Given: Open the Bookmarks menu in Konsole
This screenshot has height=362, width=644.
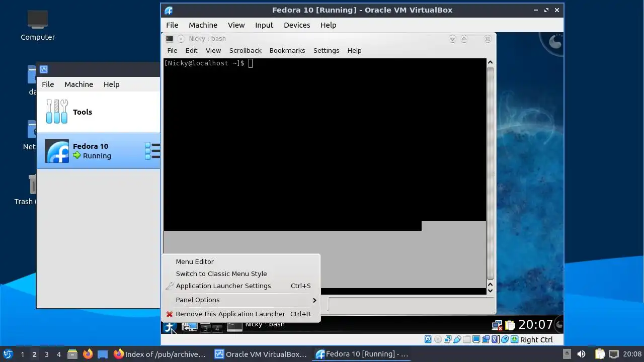Looking at the screenshot, I should point(287,50).
